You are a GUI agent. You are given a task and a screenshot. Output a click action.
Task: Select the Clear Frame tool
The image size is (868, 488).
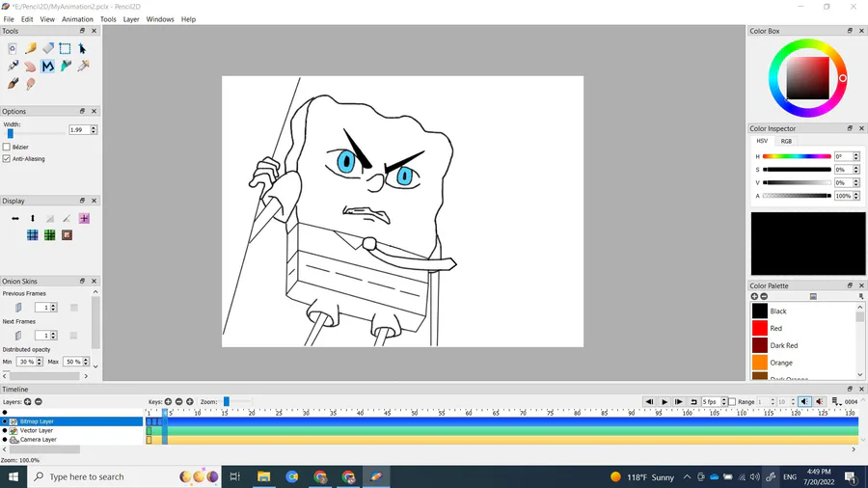click(x=13, y=48)
